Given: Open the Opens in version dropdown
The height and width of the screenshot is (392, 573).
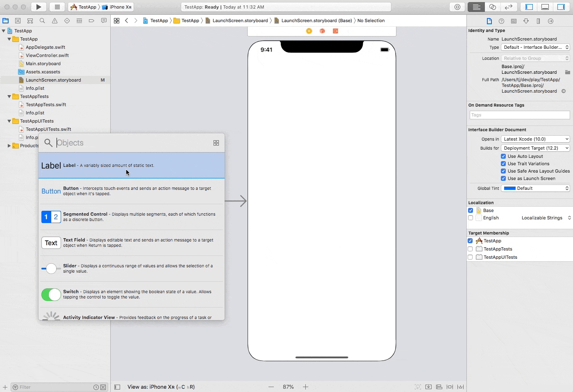Looking at the screenshot, I should pos(535,139).
